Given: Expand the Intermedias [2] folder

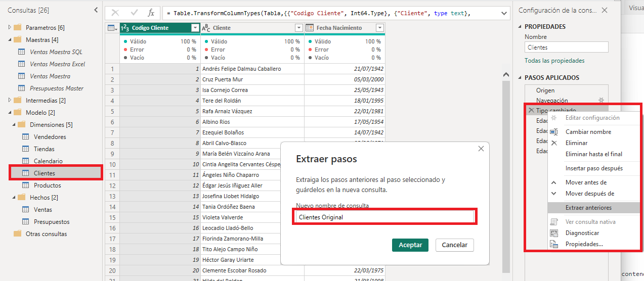Looking at the screenshot, I should [10, 101].
